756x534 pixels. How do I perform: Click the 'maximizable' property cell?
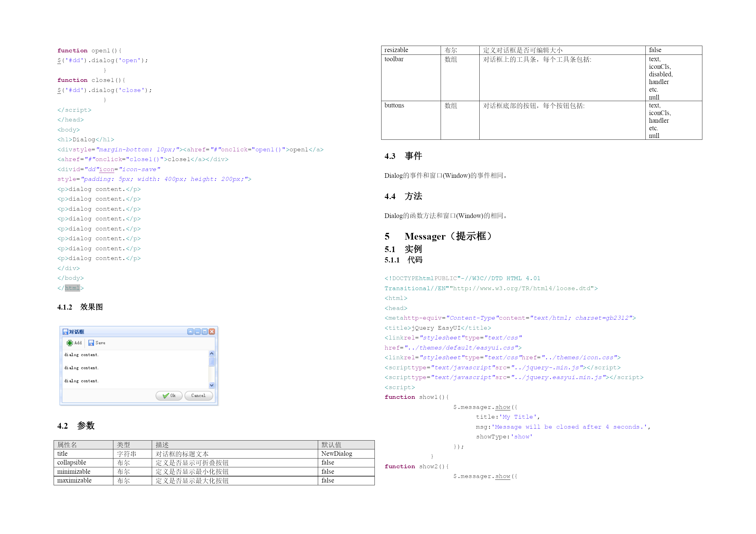coord(83,480)
